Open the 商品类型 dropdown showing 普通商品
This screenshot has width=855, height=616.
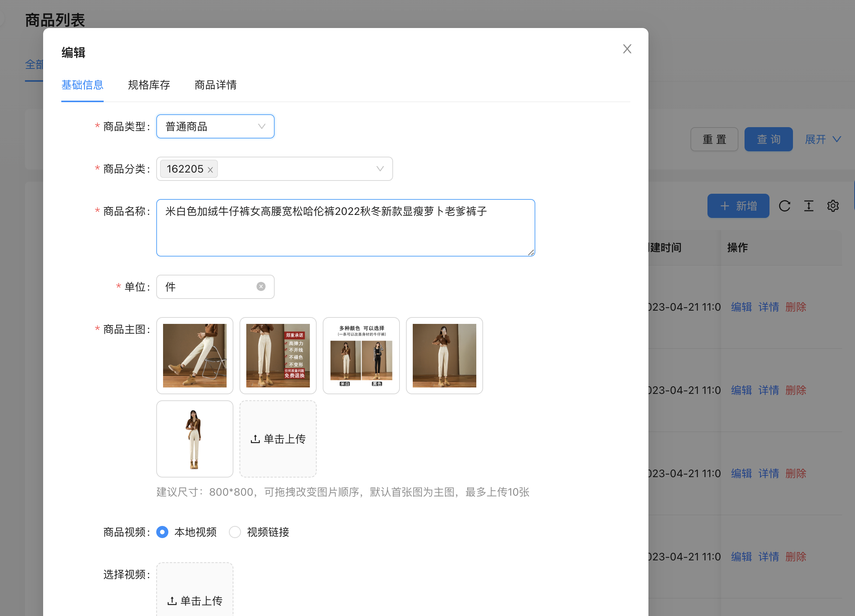[215, 126]
